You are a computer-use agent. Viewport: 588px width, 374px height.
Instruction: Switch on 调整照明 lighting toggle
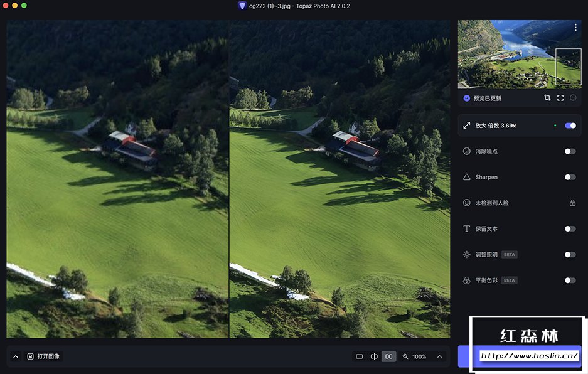(570, 255)
